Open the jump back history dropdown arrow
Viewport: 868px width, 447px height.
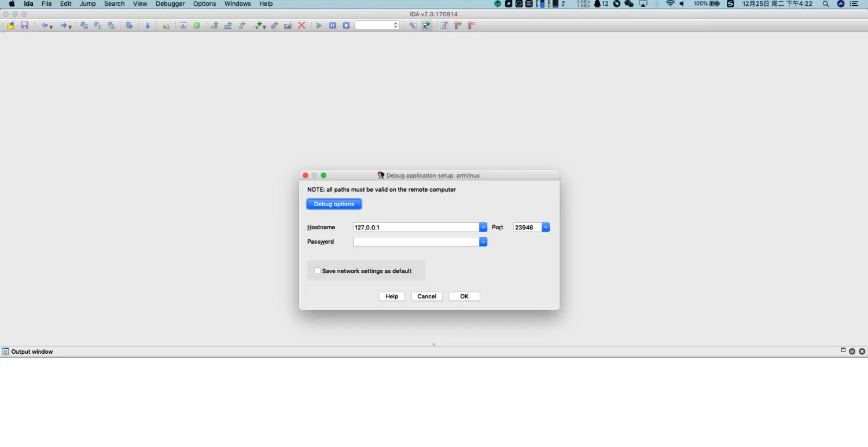[x=51, y=27]
